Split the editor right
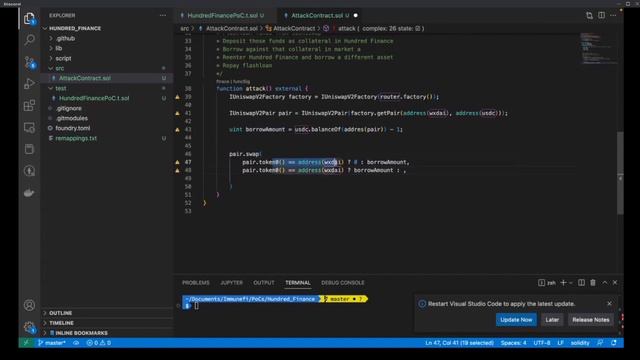 tap(602, 16)
